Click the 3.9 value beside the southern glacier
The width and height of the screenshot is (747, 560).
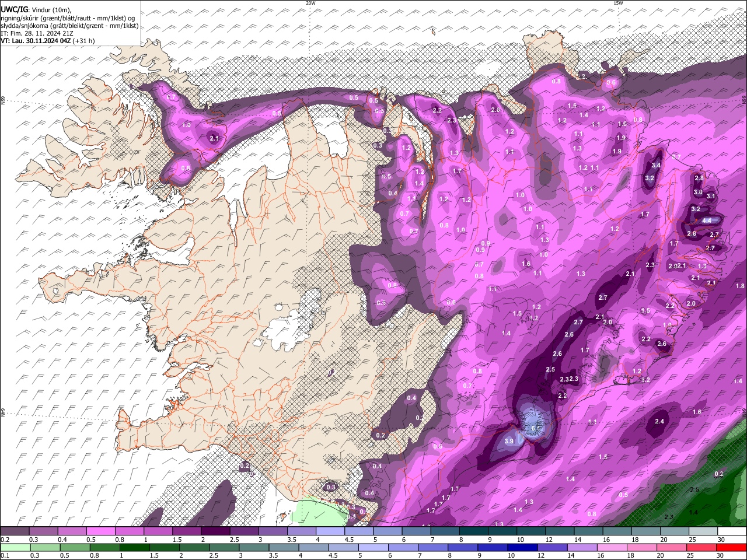pyautogui.click(x=509, y=442)
